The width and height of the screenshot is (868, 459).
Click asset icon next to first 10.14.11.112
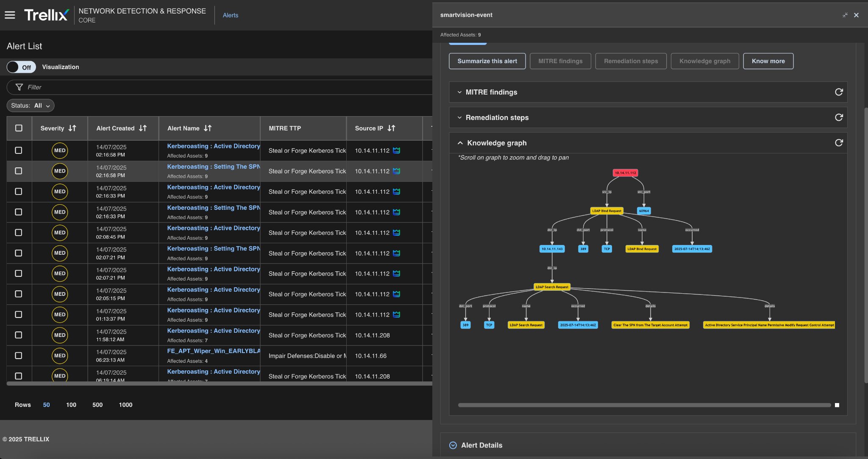(x=396, y=150)
